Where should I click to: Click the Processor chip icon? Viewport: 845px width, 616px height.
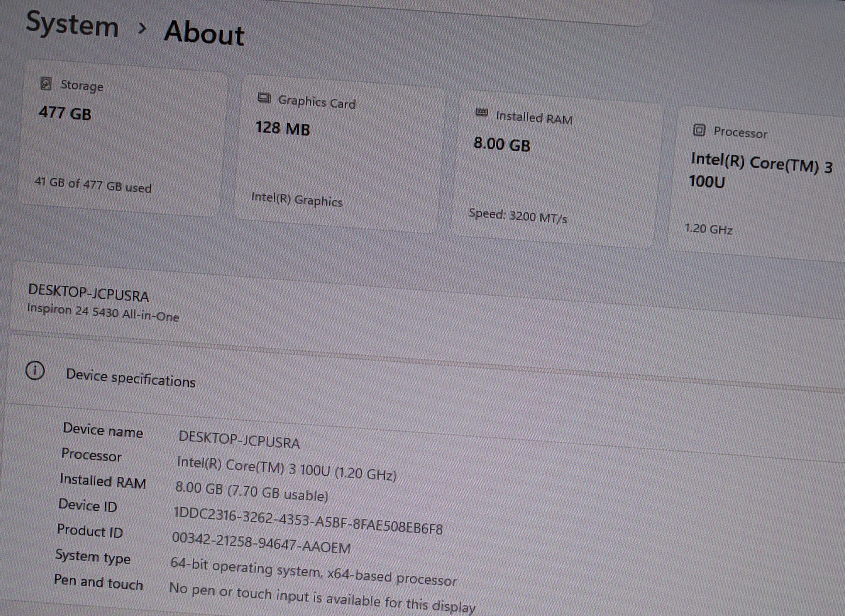click(699, 130)
